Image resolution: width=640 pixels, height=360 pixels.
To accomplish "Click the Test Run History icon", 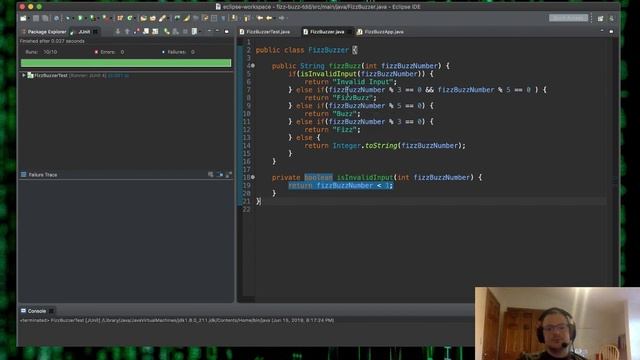I will point(194,31).
